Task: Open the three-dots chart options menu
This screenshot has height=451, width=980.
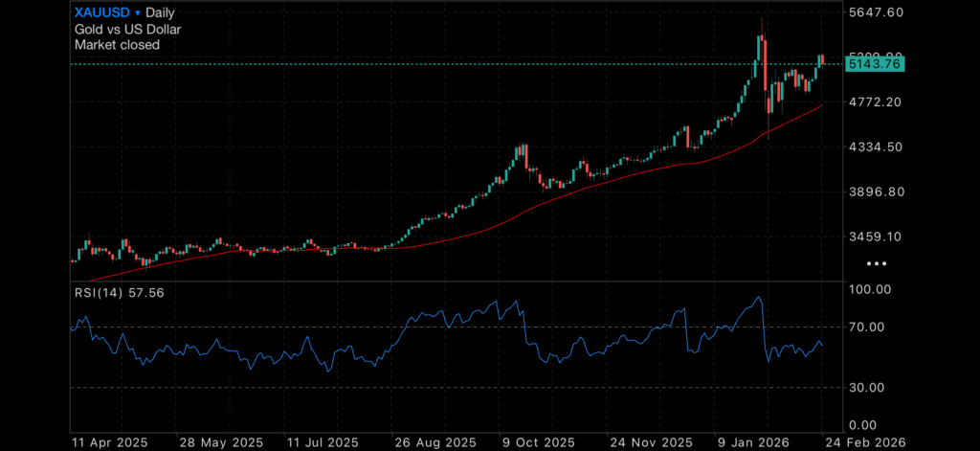Action: pyautogui.click(x=877, y=264)
